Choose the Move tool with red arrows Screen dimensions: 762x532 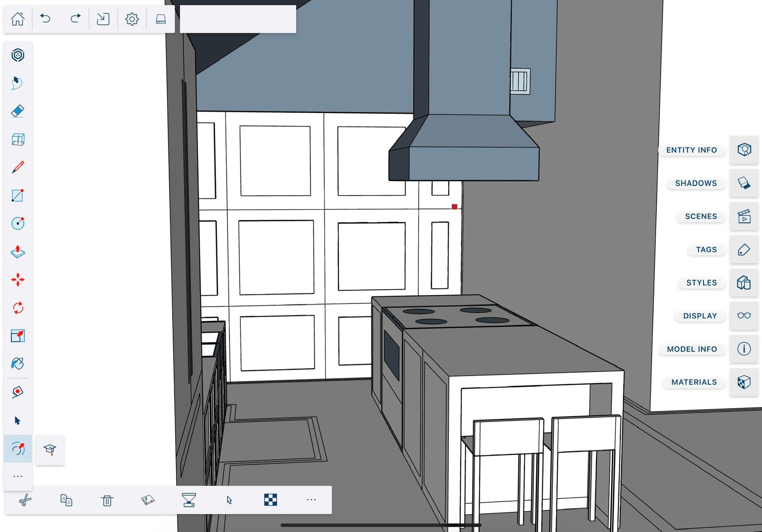pyautogui.click(x=17, y=280)
